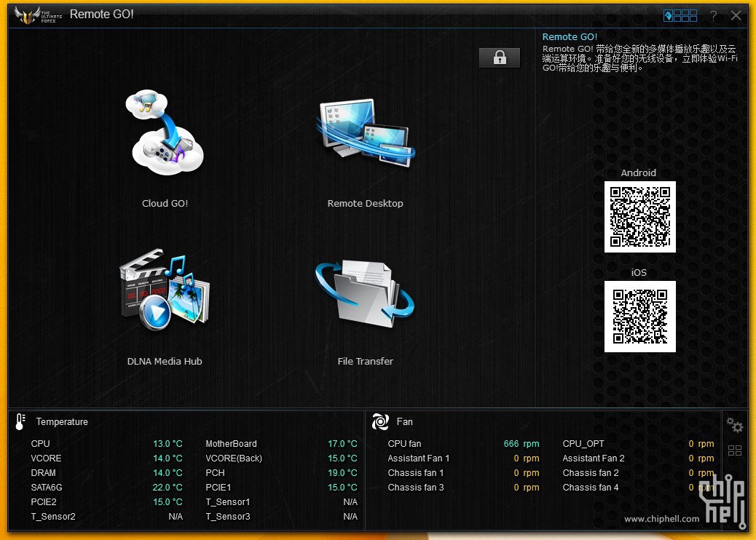This screenshot has height=540, width=756.
Task: Select the VCORE temperature row
Action: point(106,458)
